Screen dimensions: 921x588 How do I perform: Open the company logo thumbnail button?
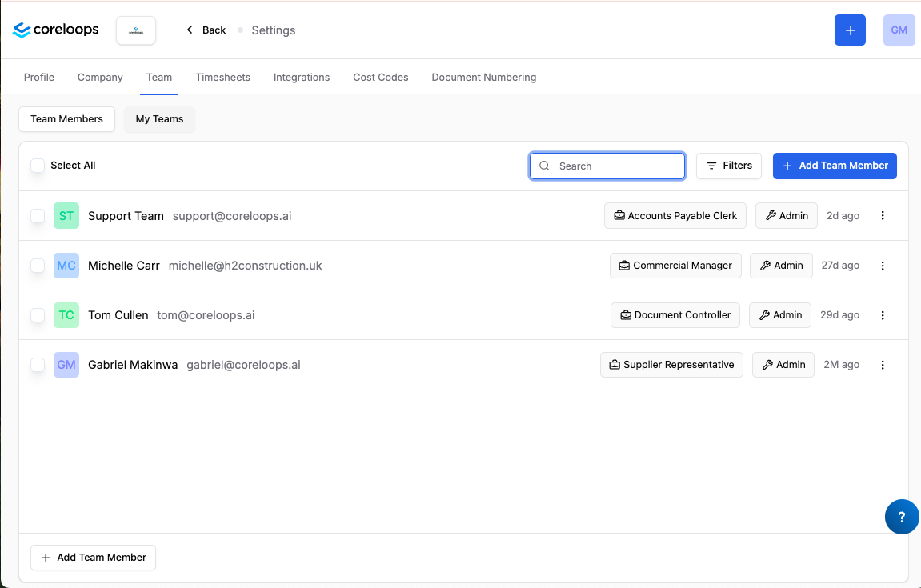pos(136,30)
